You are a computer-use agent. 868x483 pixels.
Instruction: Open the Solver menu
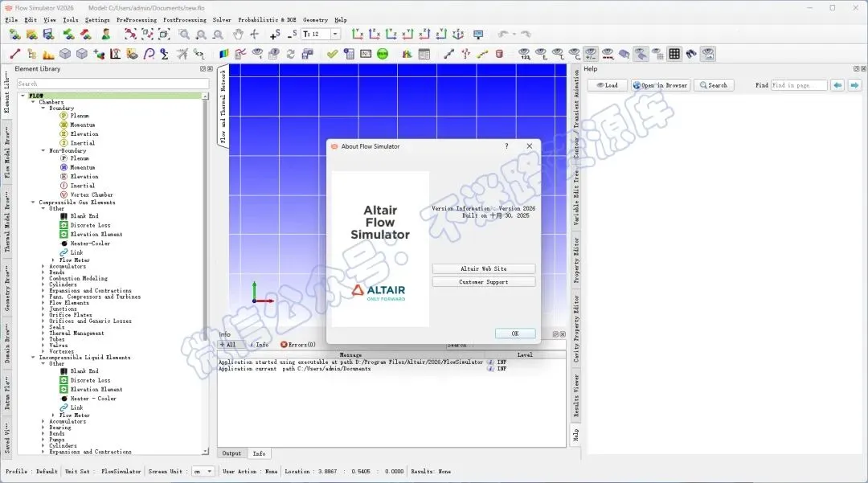point(222,20)
